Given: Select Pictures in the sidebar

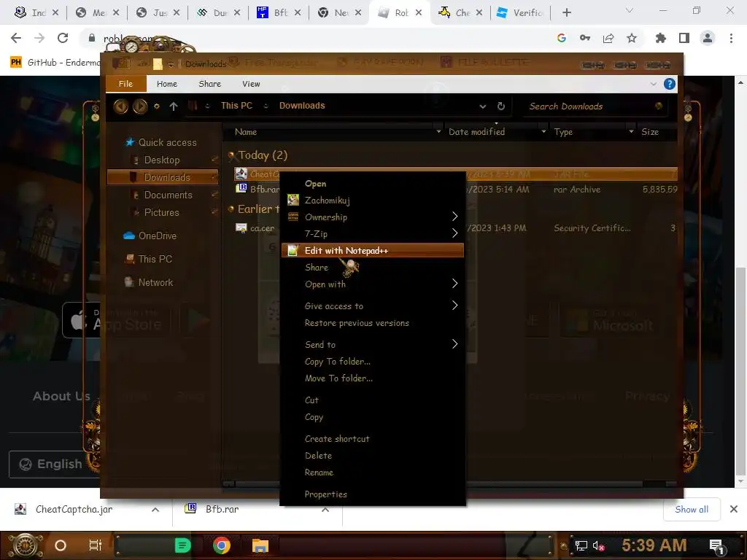Looking at the screenshot, I should [x=161, y=212].
